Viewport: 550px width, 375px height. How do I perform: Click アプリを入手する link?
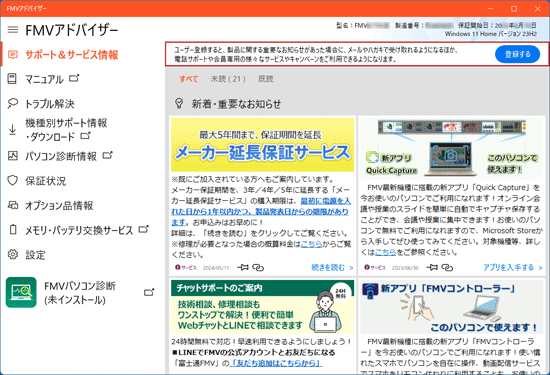[x=512, y=268]
